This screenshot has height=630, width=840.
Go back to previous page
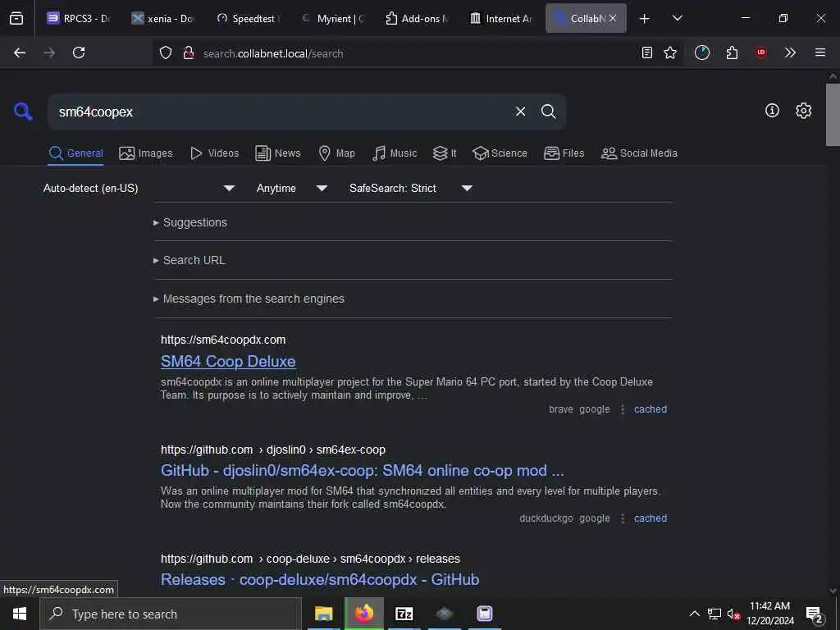pyautogui.click(x=20, y=52)
